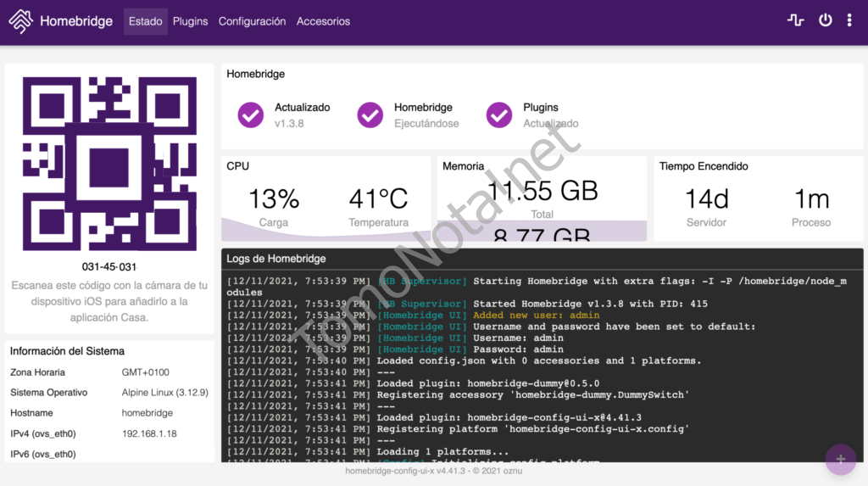Go to the Configuración page

pos(252,21)
